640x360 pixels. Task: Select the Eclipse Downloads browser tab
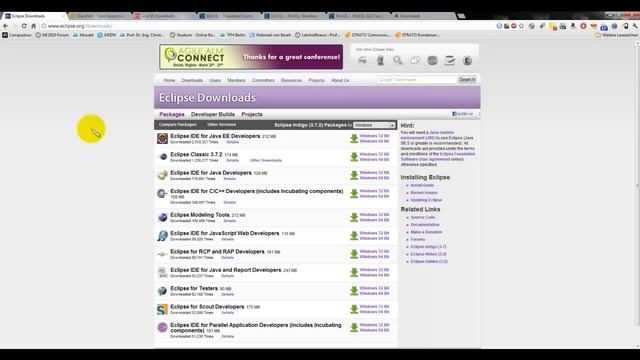[x=34, y=16]
